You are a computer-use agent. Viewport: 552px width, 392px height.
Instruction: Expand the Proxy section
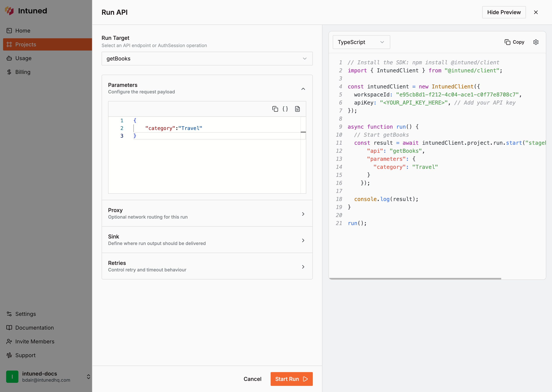pos(207,213)
